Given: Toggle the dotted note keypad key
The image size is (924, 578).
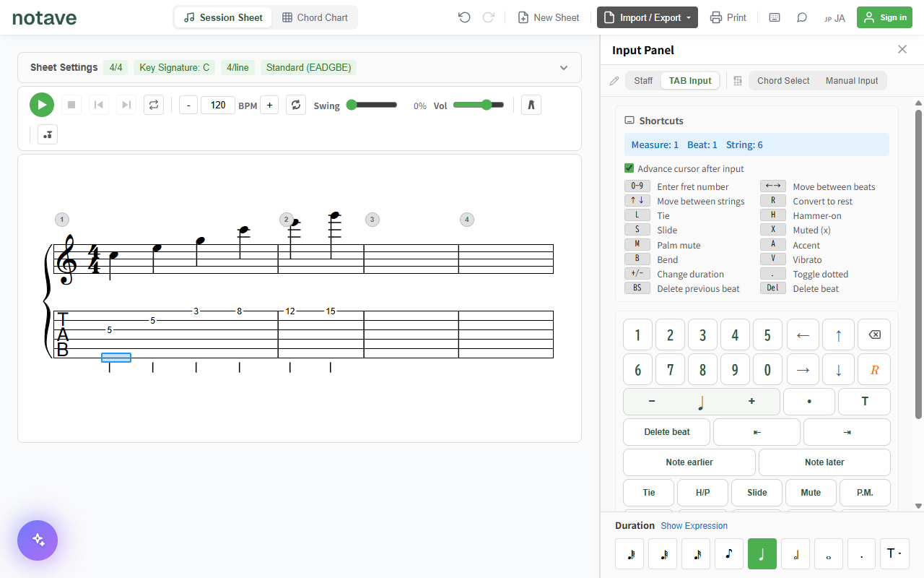Looking at the screenshot, I should 809,402.
